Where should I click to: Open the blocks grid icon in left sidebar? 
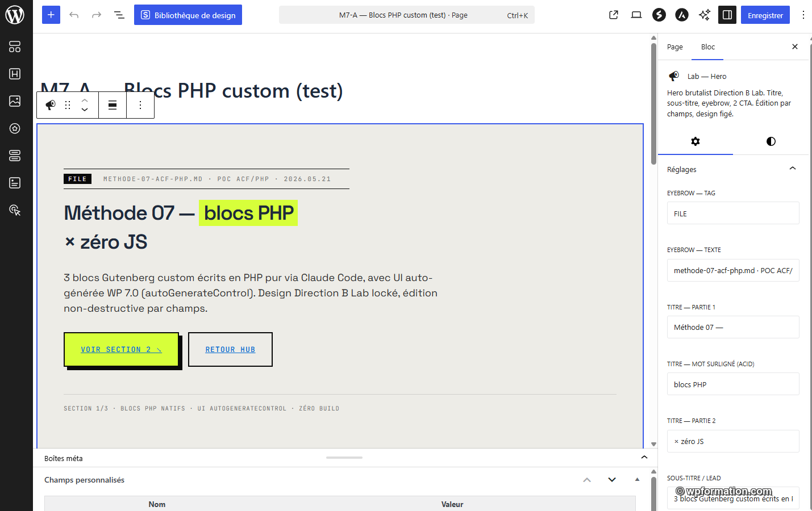(15, 47)
